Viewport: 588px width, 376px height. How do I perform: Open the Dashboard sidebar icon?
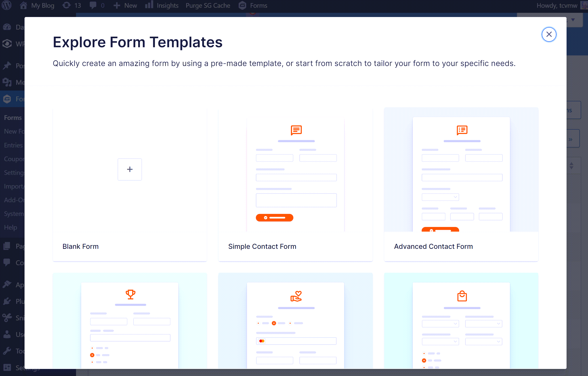click(7, 27)
